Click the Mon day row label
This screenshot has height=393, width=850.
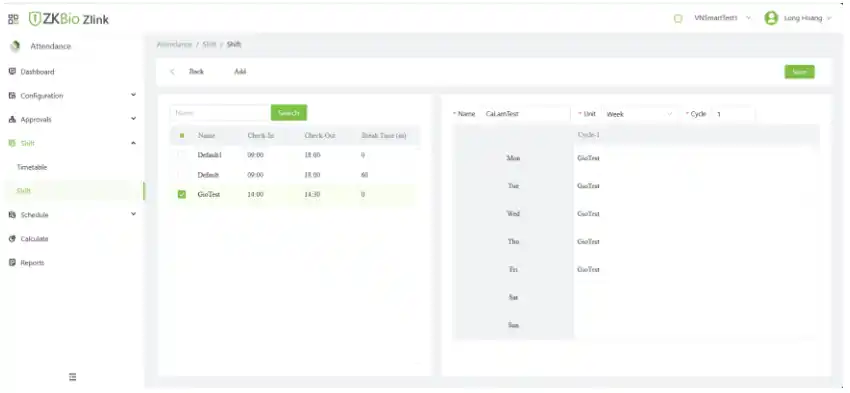point(513,158)
